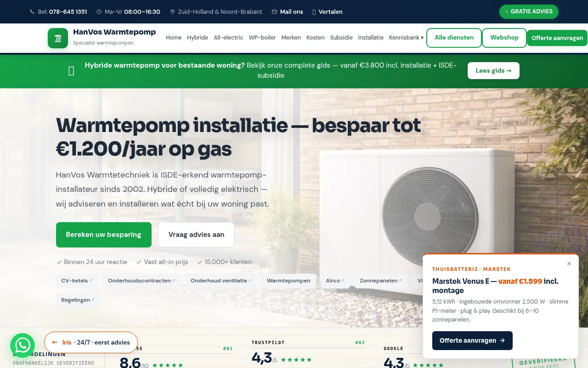Screen dimensions: 588x368
Task: Click the phone icon beside Bel
Action: point(32,12)
